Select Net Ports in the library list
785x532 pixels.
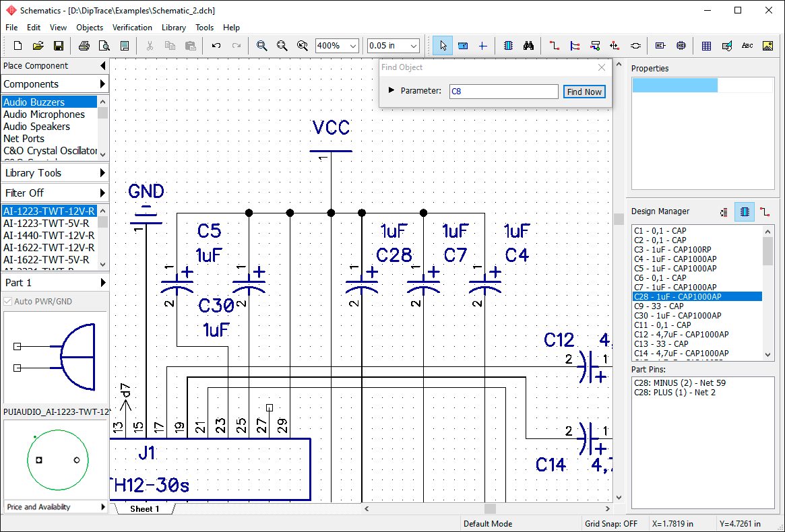click(x=49, y=139)
